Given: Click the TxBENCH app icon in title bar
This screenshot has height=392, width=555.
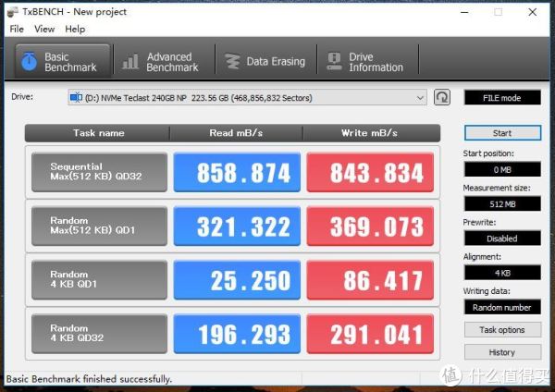Looking at the screenshot, I should (12, 12).
